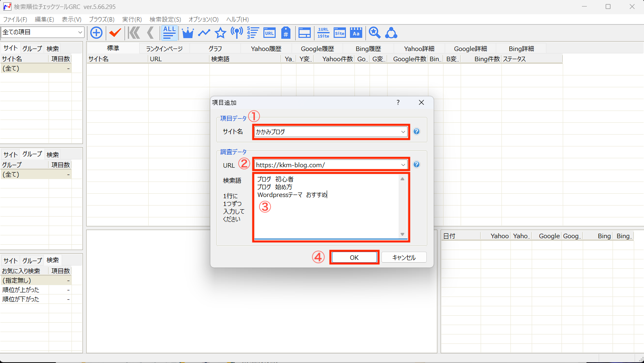Switch to the ランクインページ tab
Screen dimensions: 644x363
164,49
